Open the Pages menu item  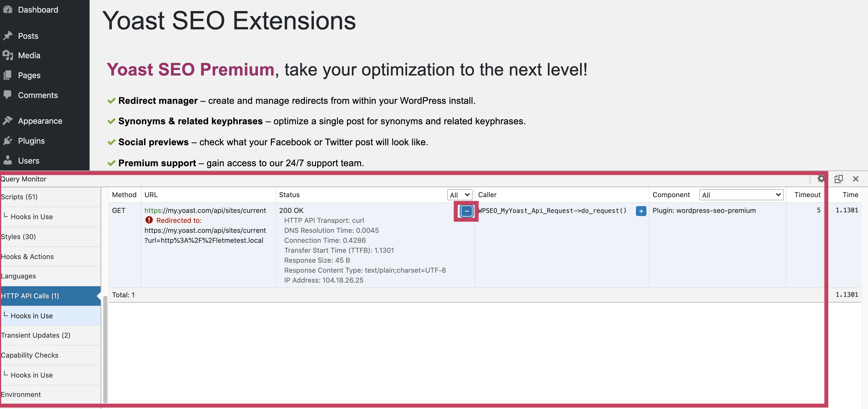[x=29, y=75]
